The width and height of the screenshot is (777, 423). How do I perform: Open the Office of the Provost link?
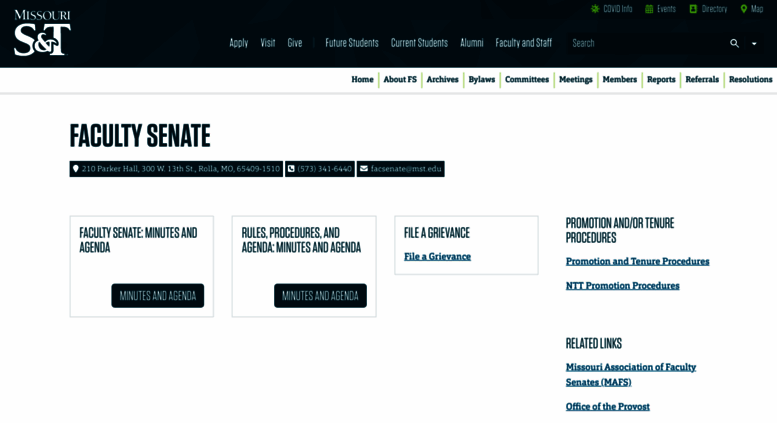[608, 407]
